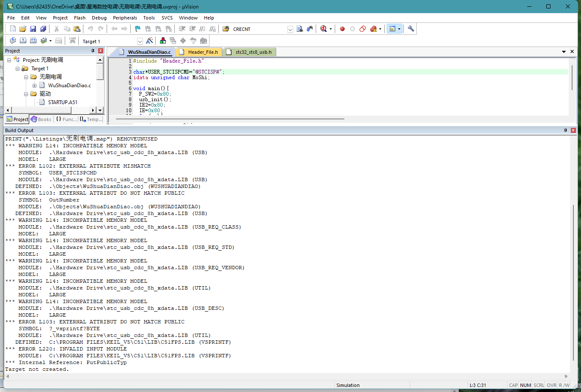Viewport: 581px width, 392px height.
Task: Insert breakpoint with solid red circle icon
Action: 342,29
